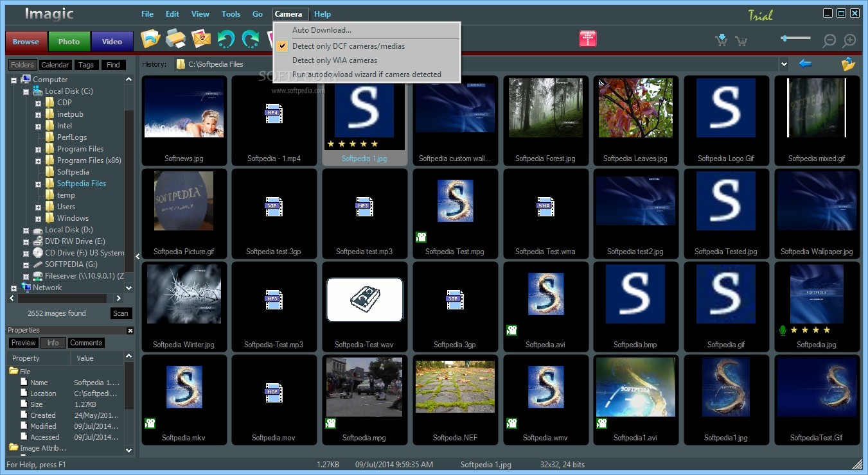Click the Browse mode button

tap(26, 42)
